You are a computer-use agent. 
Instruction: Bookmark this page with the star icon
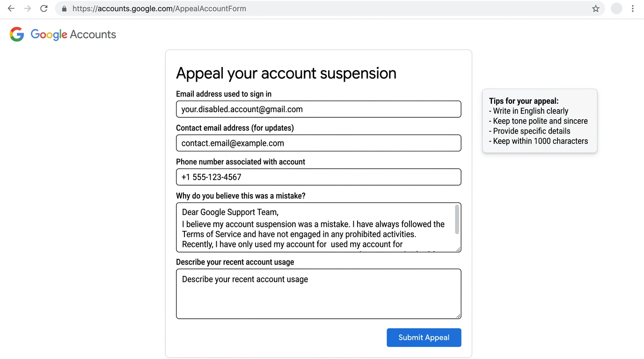tap(595, 8)
